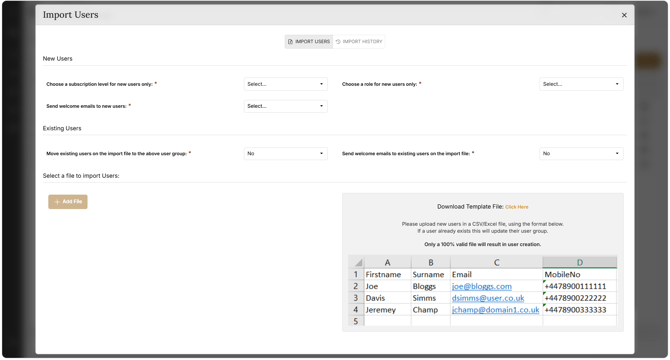Viewport: 670px width, 360px height.
Task: Click 'Select a file to import Users:' text
Action: point(81,176)
